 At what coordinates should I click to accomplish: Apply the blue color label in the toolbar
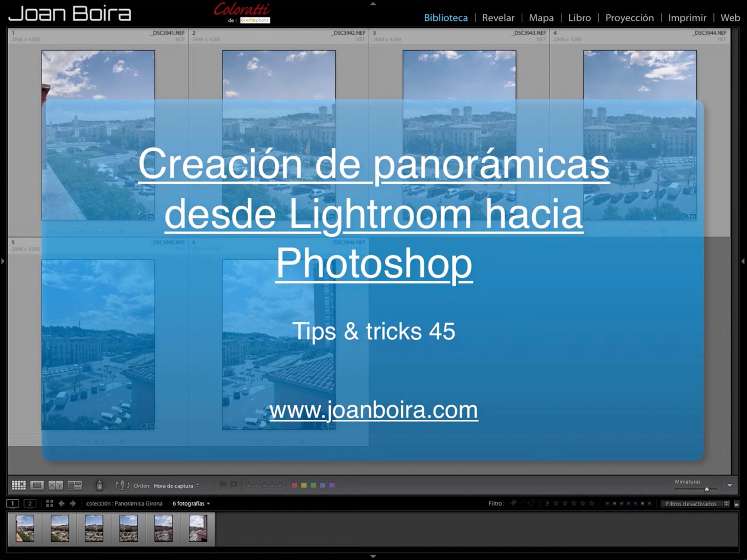tap(322, 485)
